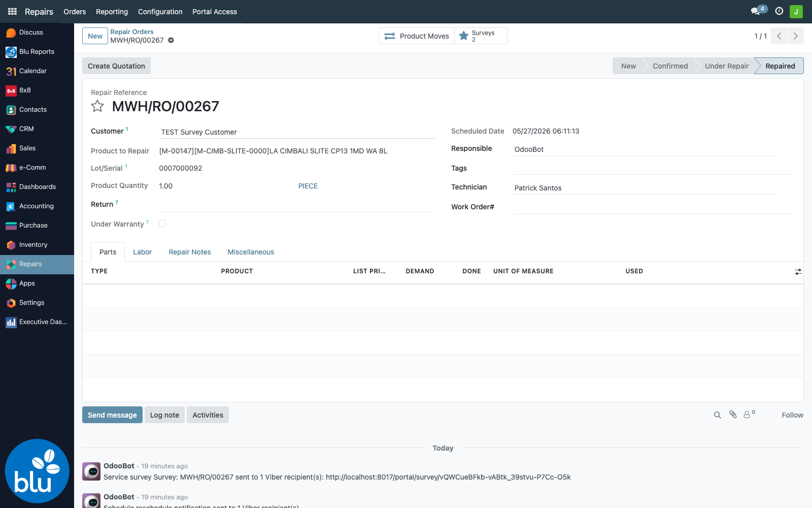Click Send message button
The width and height of the screenshot is (812, 508).
tap(112, 415)
